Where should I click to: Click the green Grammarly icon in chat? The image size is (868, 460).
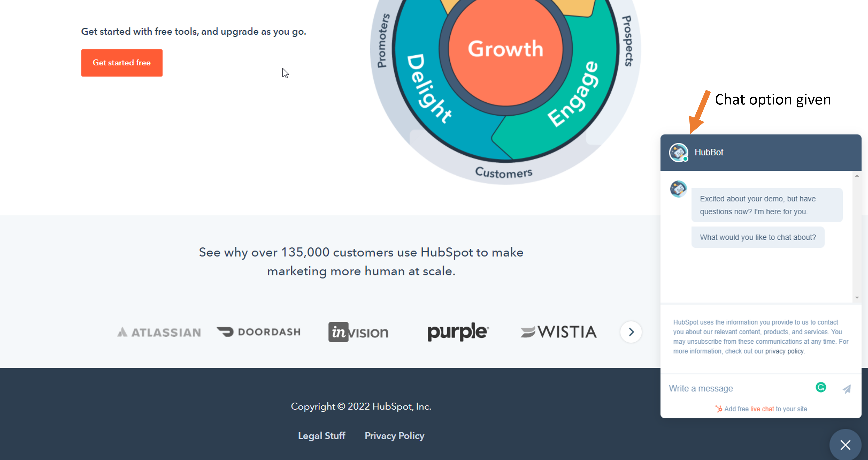click(x=821, y=387)
